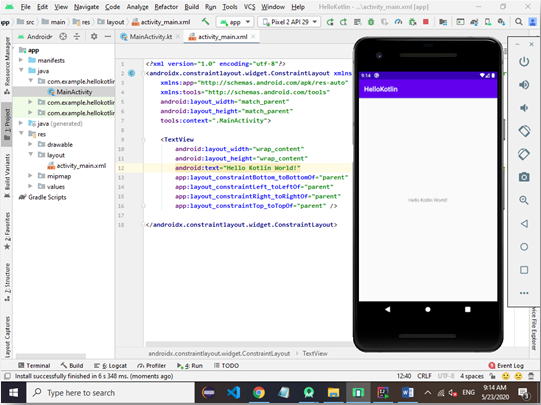
Task: Open the Build menu
Action: pos(191,7)
